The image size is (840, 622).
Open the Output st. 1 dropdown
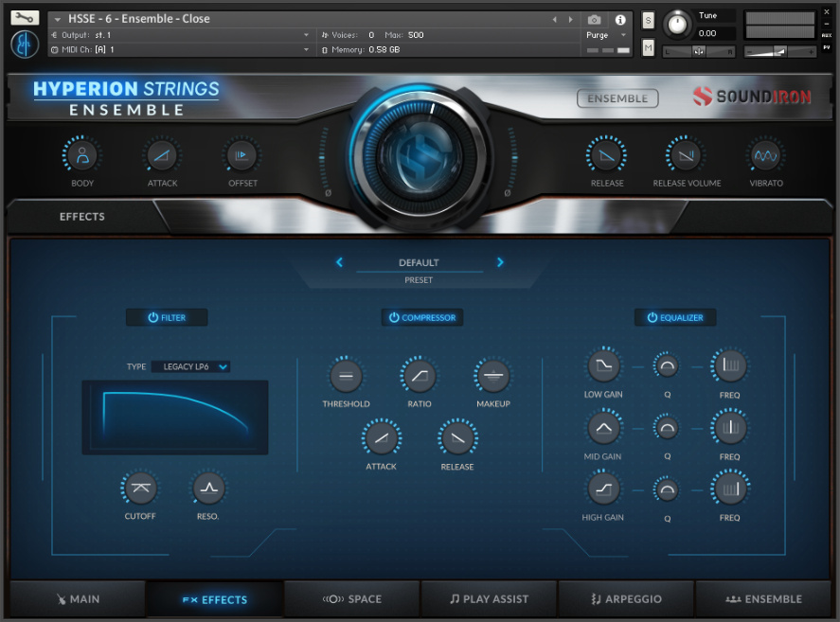pyautogui.click(x=180, y=35)
